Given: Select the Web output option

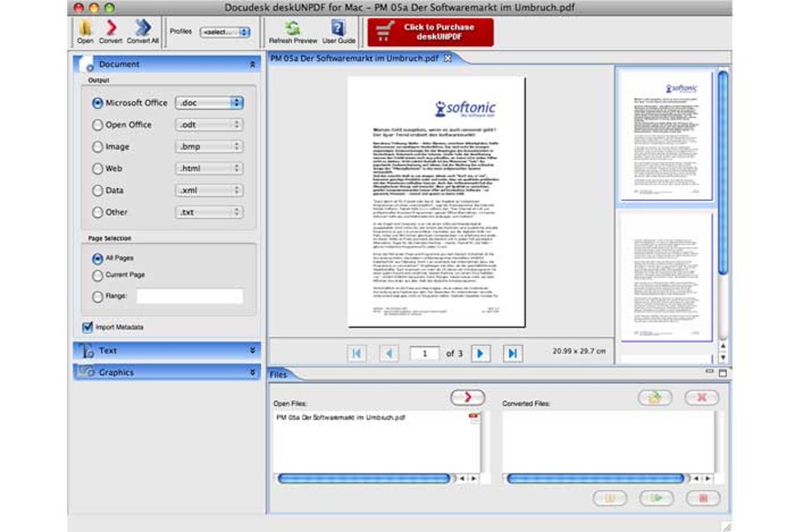Looking at the screenshot, I should [97, 169].
